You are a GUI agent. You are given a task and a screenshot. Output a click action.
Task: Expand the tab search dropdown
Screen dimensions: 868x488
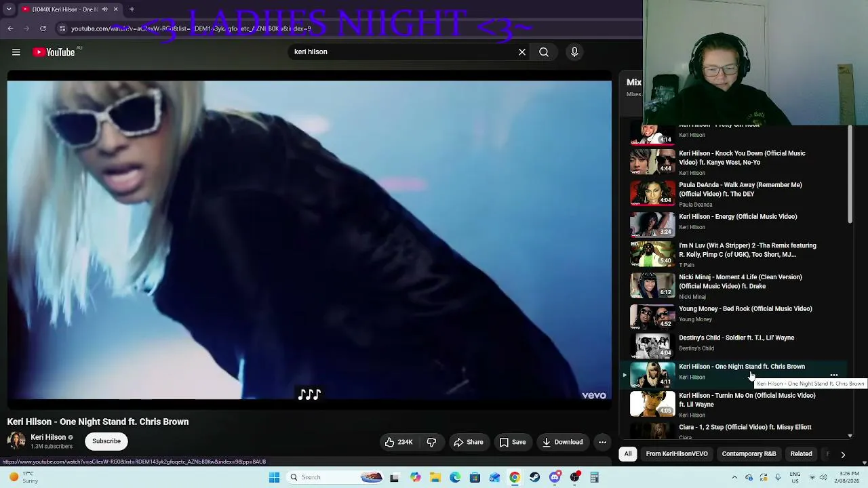click(9, 9)
